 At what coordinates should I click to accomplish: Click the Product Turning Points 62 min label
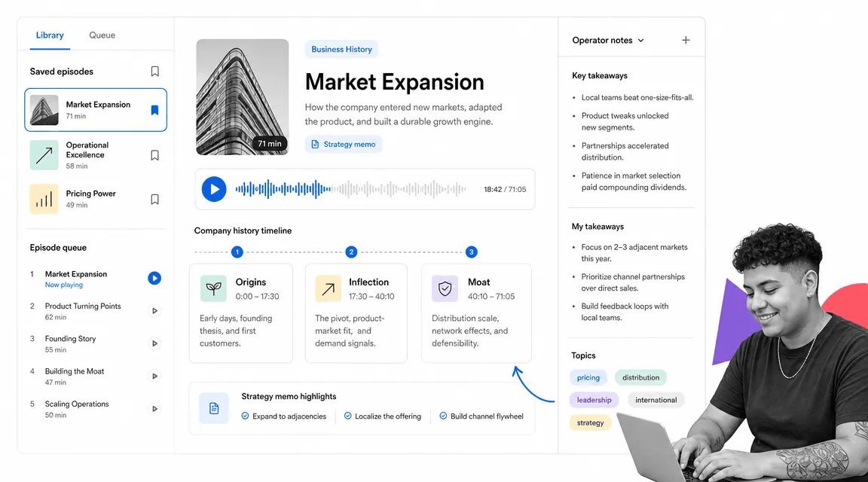[55, 317]
